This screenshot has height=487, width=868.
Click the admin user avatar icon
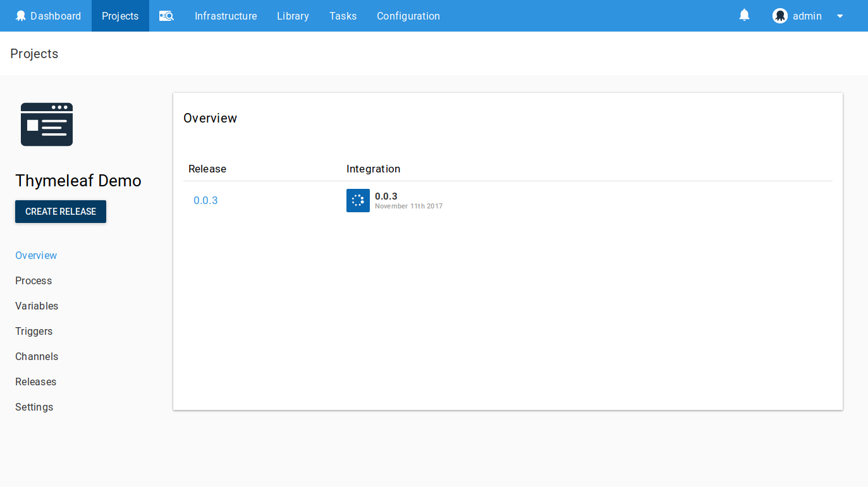(x=779, y=16)
